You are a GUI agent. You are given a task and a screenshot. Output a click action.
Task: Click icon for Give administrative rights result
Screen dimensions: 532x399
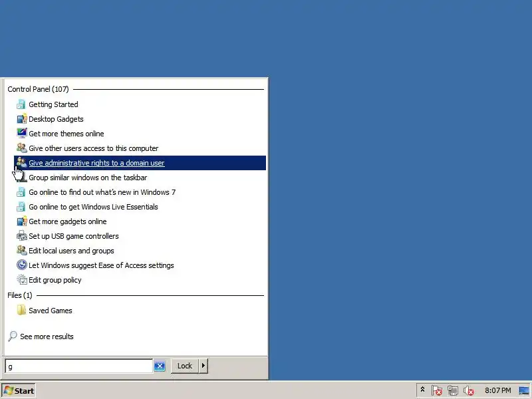21,162
